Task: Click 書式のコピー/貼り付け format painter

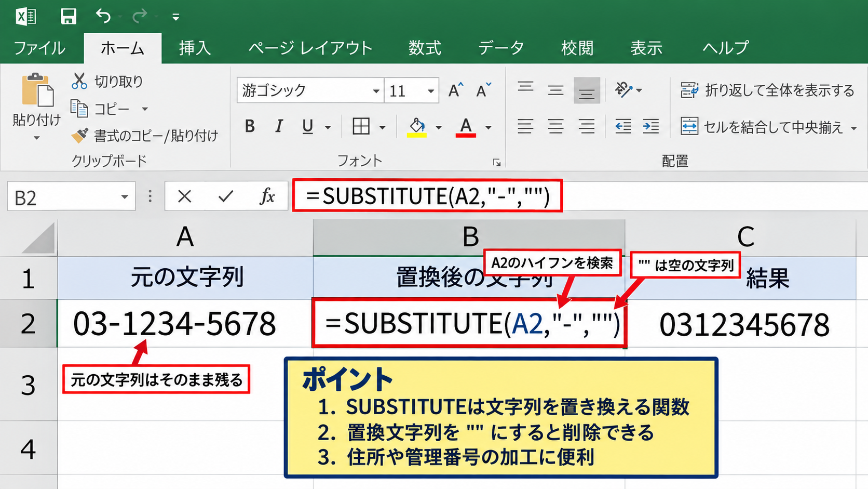Action: 145,136
